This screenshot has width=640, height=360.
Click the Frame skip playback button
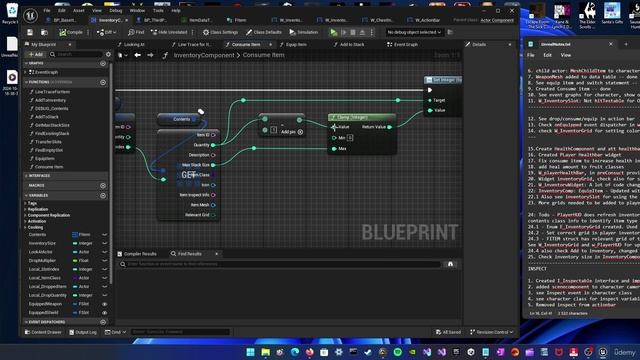coord(344,32)
